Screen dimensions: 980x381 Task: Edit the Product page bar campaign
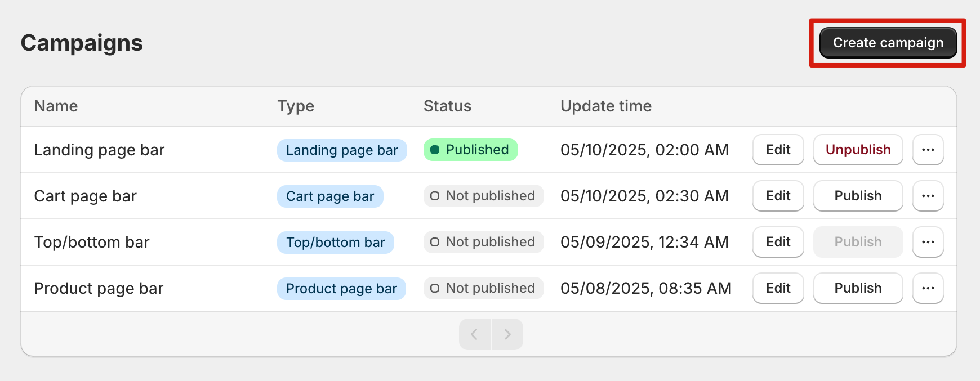[778, 288]
